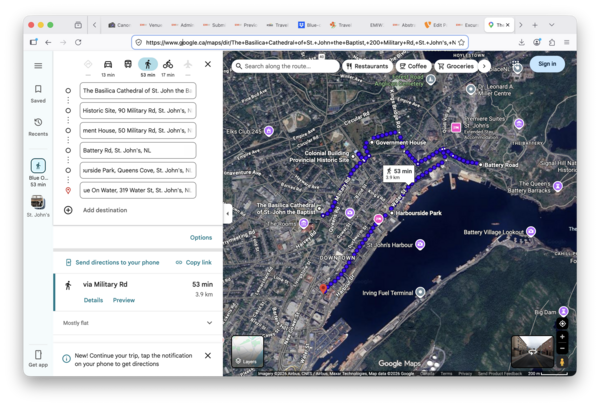Show more category chips arrow
Image resolution: width=600 pixels, height=407 pixels.
(x=484, y=66)
